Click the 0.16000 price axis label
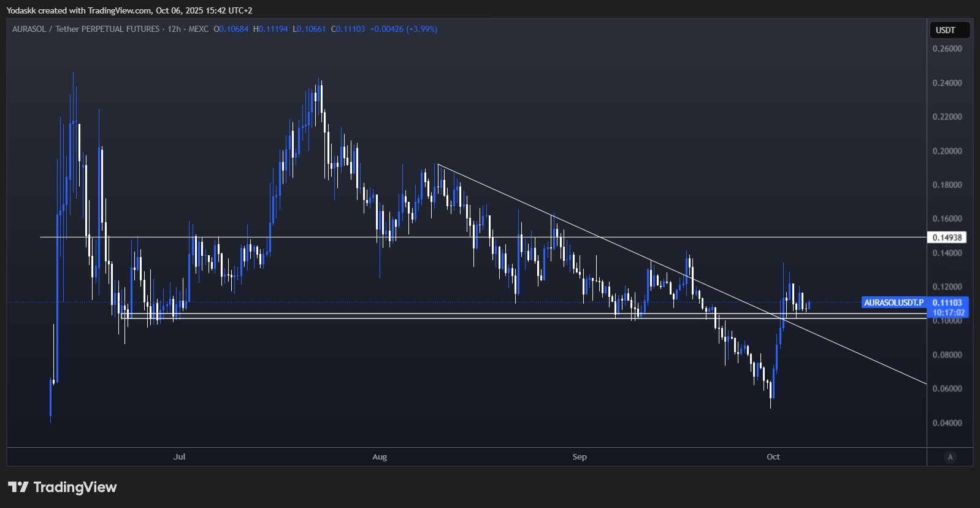Screen dimensions: 980x508 (947, 218)
